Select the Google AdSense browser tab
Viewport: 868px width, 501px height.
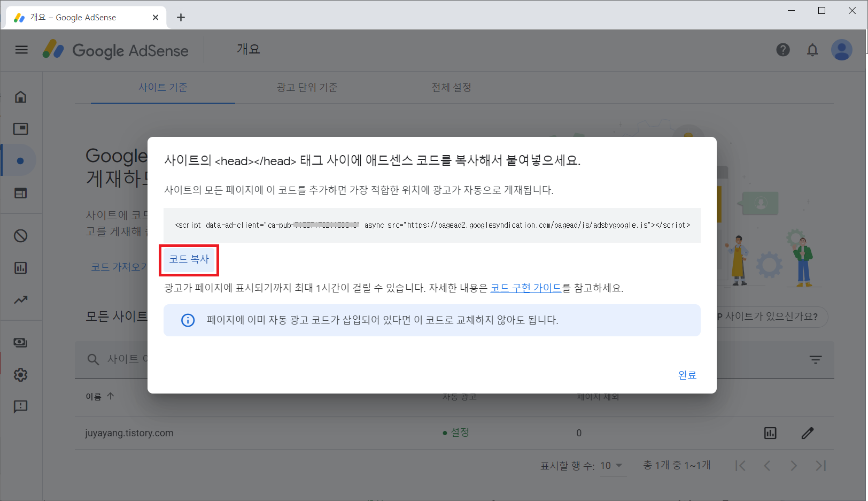coord(86,17)
